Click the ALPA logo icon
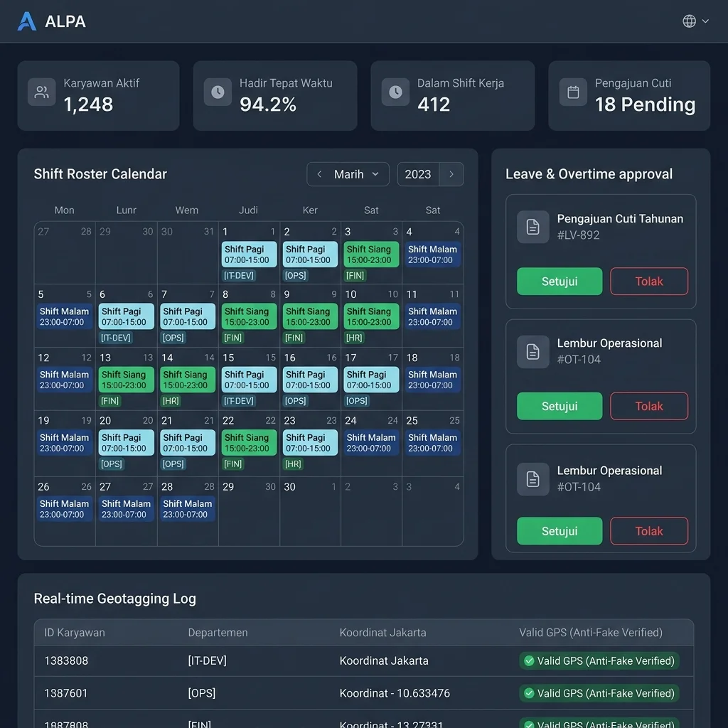728x728 pixels. point(26,21)
